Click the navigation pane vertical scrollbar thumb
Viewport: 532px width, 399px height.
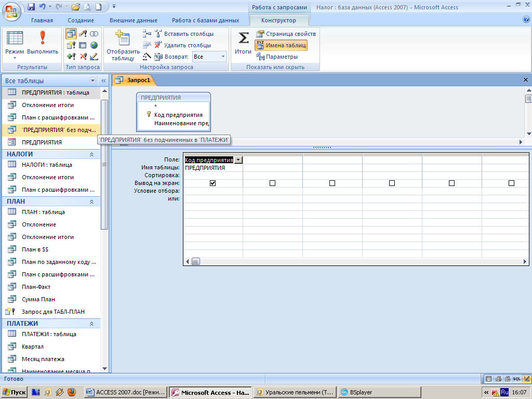104,164
